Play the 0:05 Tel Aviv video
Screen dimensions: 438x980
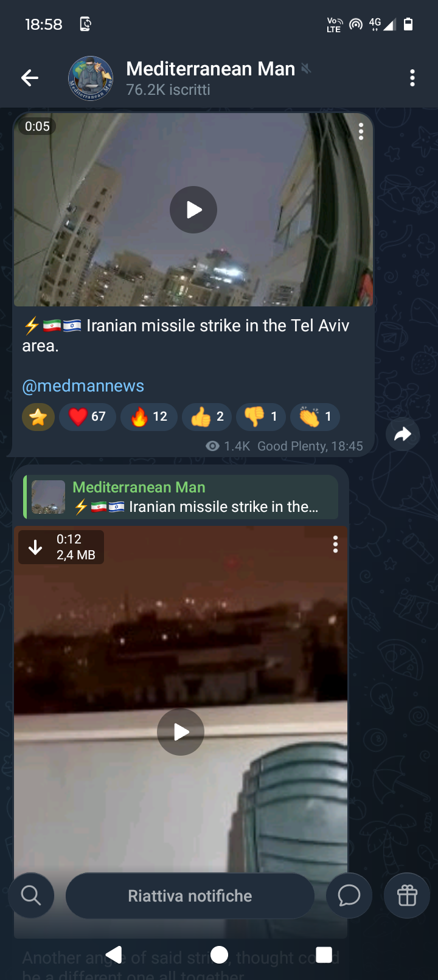[x=193, y=210]
